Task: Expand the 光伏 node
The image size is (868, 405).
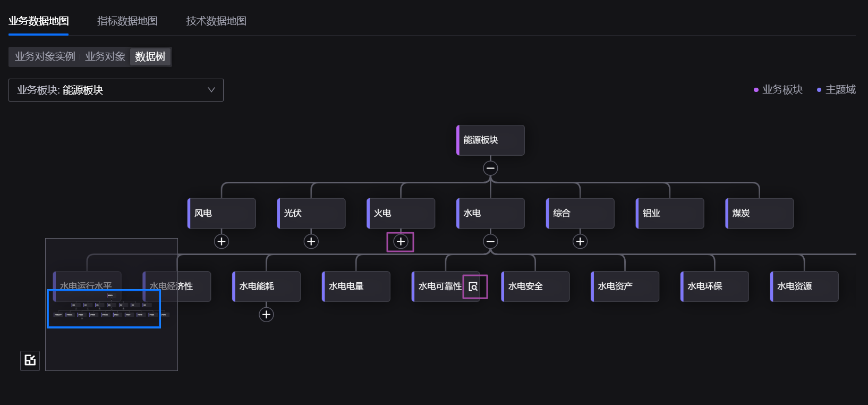Action: [x=311, y=241]
